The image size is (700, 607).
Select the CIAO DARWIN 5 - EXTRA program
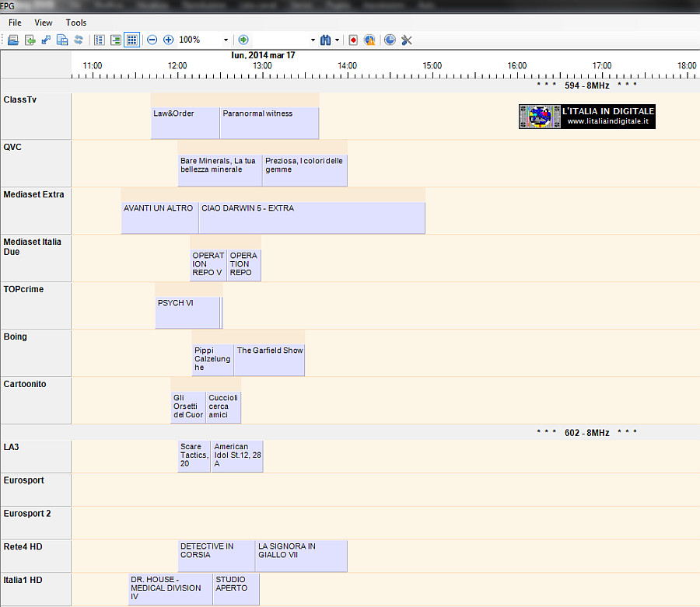312,218
